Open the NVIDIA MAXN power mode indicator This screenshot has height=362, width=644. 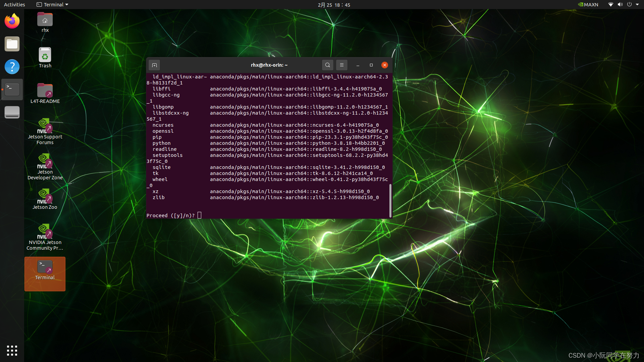point(588,5)
